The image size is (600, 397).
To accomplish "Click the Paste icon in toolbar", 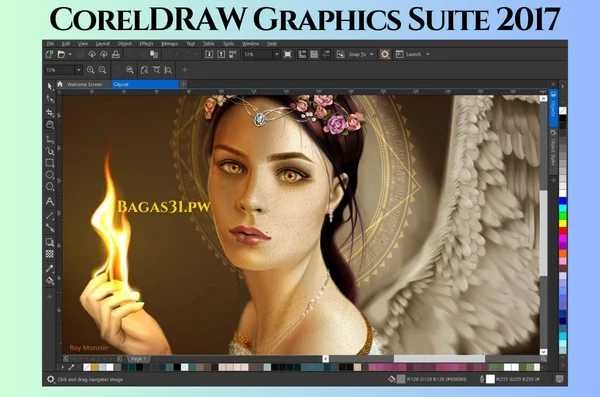I will click(154, 54).
